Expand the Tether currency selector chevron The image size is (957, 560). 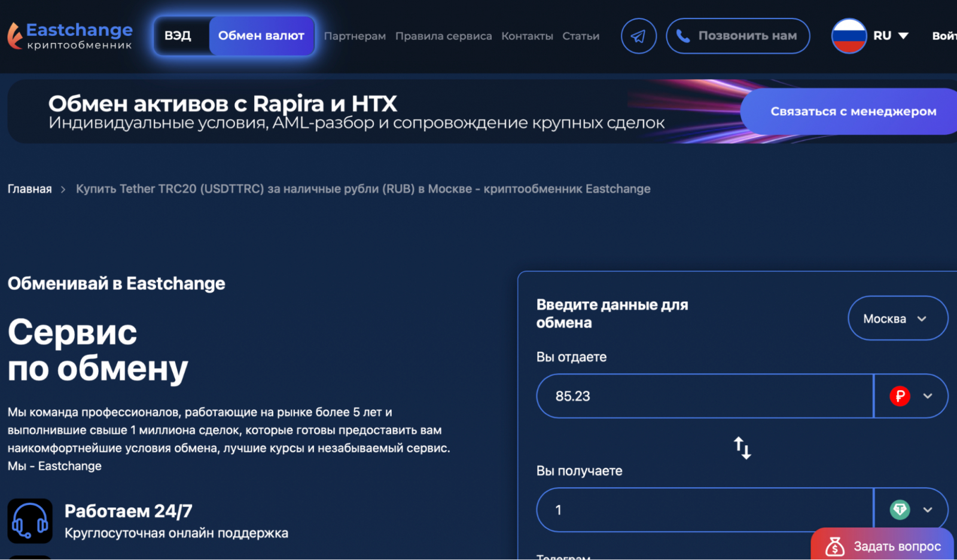coord(928,510)
